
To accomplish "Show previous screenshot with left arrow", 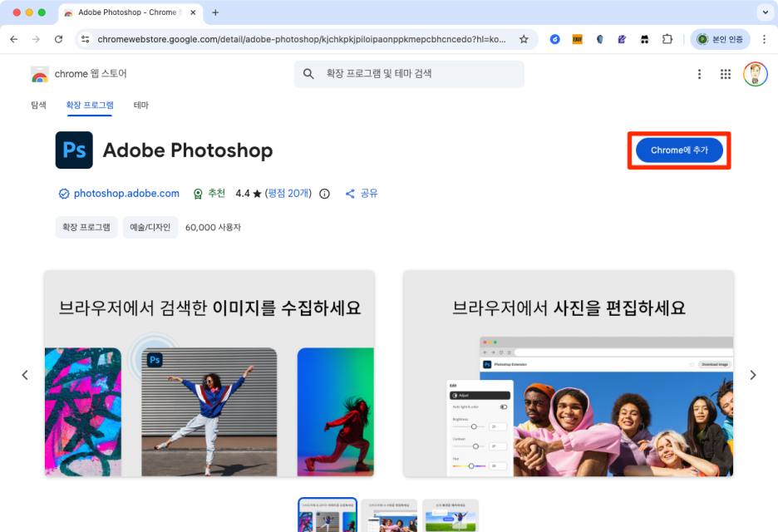I will pyautogui.click(x=25, y=375).
